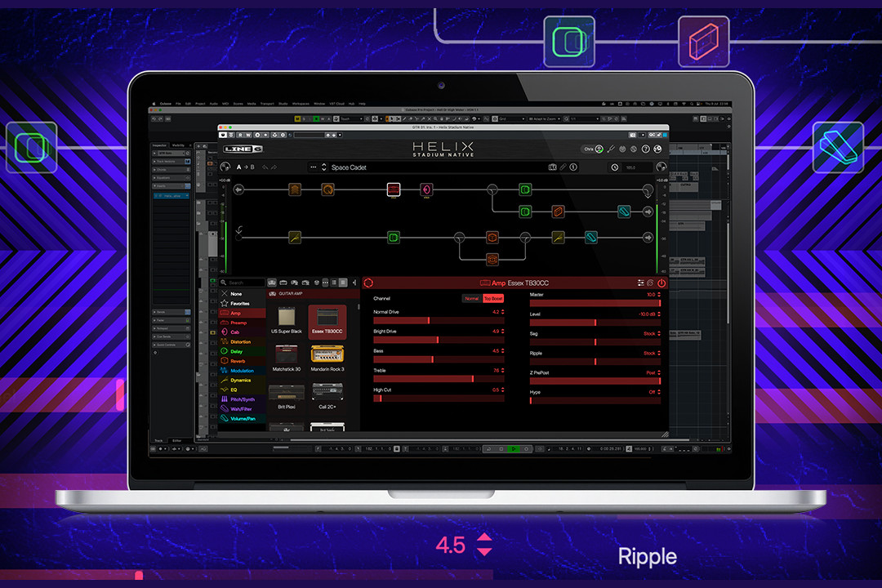Select the red Amp block in the signal path

[x=393, y=189]
